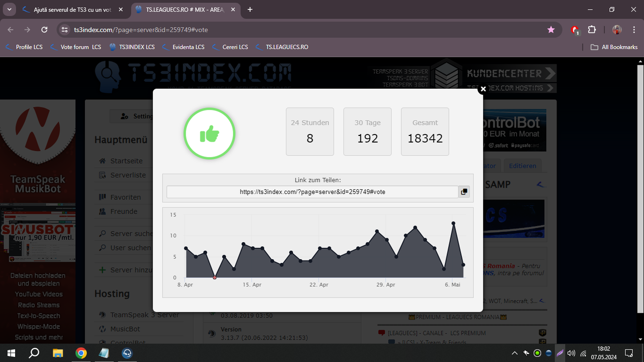644x362 pixels.
Task: Open the Profile LCS bookmark
Action: pyautogui.click(x=24, y=47)
